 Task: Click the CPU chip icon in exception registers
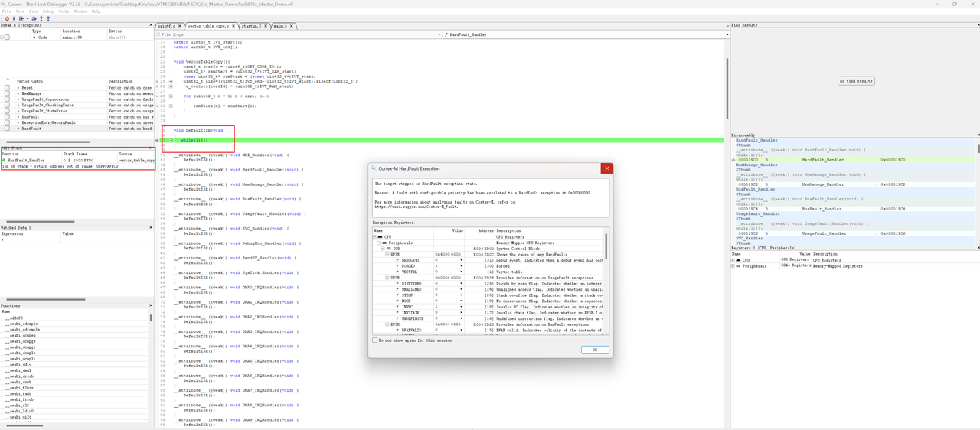(381, 237)
